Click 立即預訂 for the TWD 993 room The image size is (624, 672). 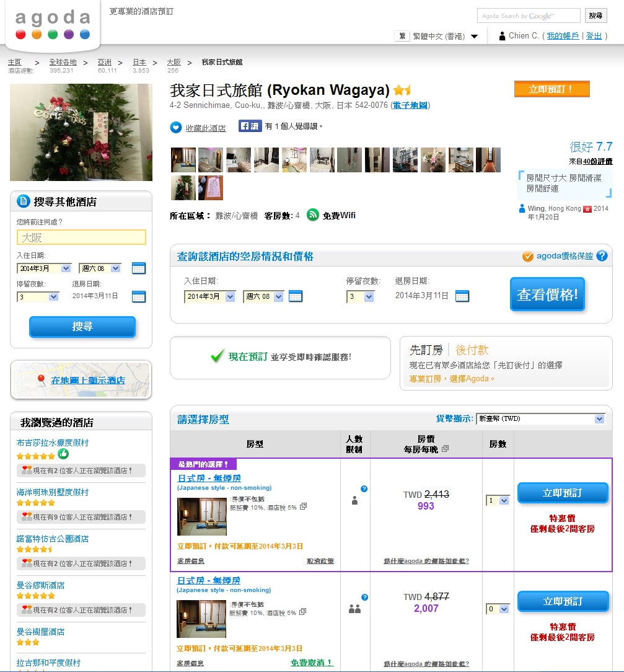pos(563,493)
